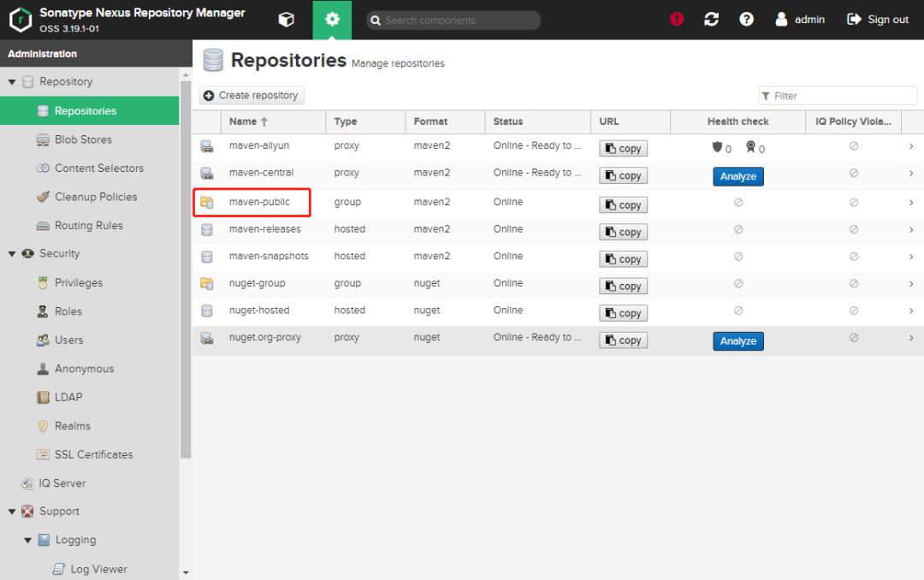Collapse the Support tree section
Screen dimensions: 924x580
coord(12,512)
